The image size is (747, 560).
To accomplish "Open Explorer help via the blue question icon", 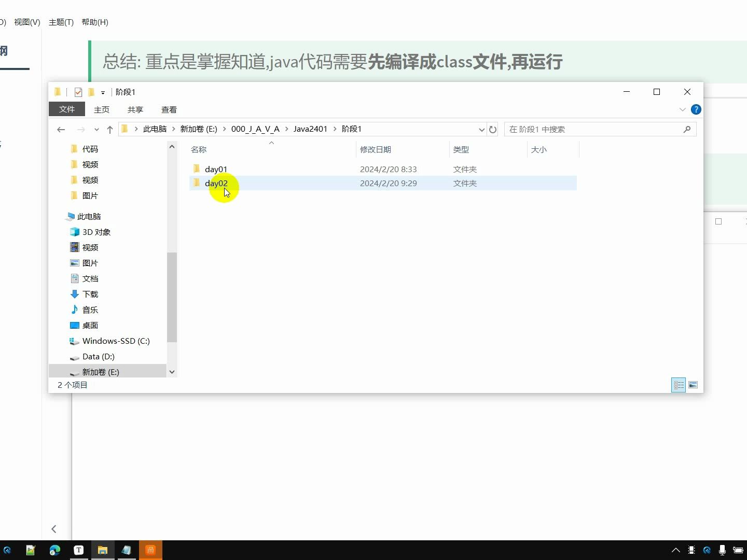I will (696, 109).
